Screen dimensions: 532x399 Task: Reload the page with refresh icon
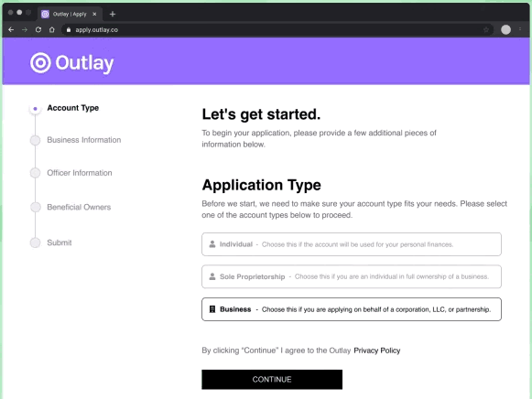[x=38, y=30]
